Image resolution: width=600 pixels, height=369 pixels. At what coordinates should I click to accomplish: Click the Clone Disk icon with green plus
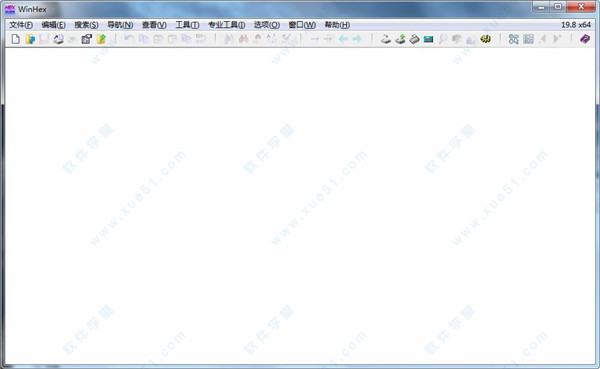tap(400, 39)
